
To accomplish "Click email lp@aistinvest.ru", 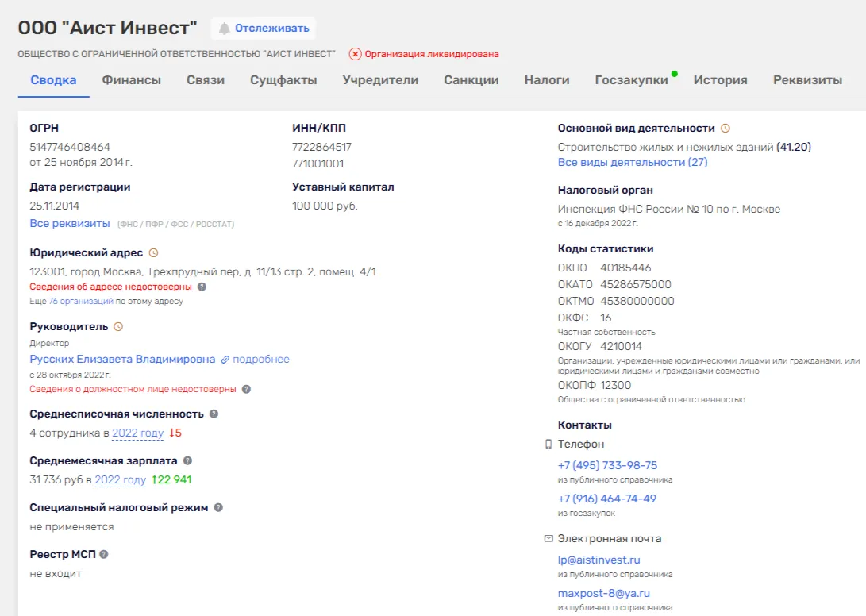I will tap(599, 560).
